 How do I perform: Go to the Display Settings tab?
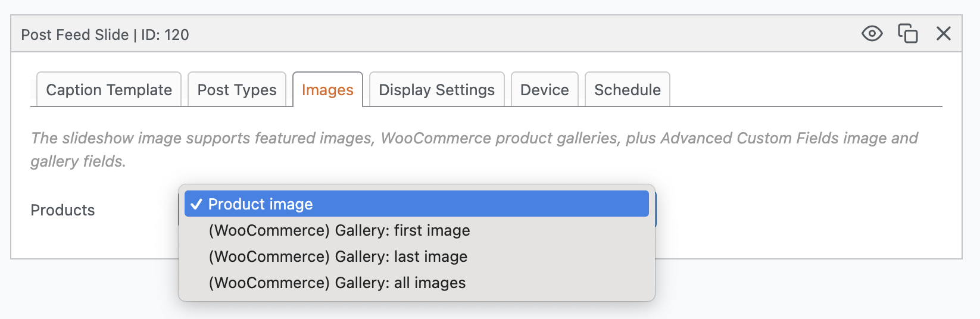click(x=436, y=90)
